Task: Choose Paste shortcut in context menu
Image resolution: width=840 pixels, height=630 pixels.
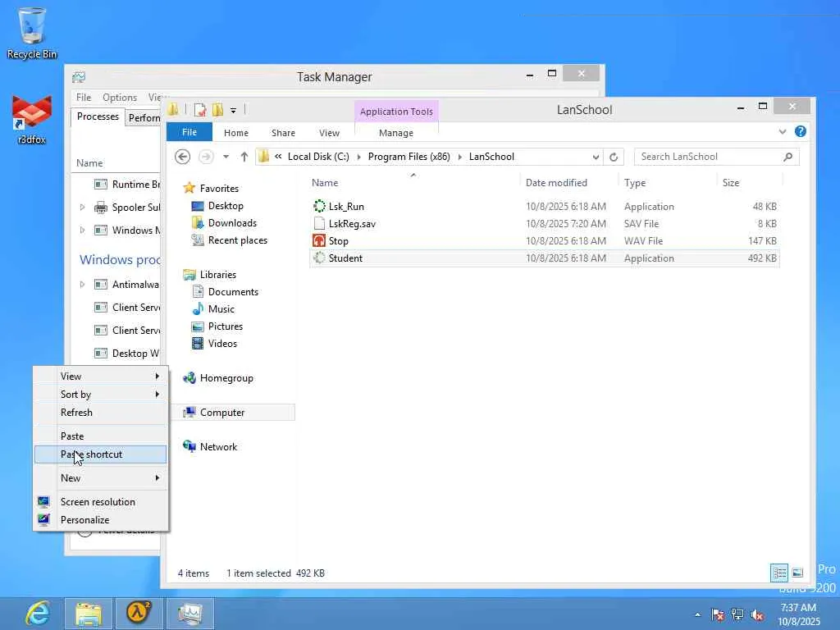Action: [101, 454]
